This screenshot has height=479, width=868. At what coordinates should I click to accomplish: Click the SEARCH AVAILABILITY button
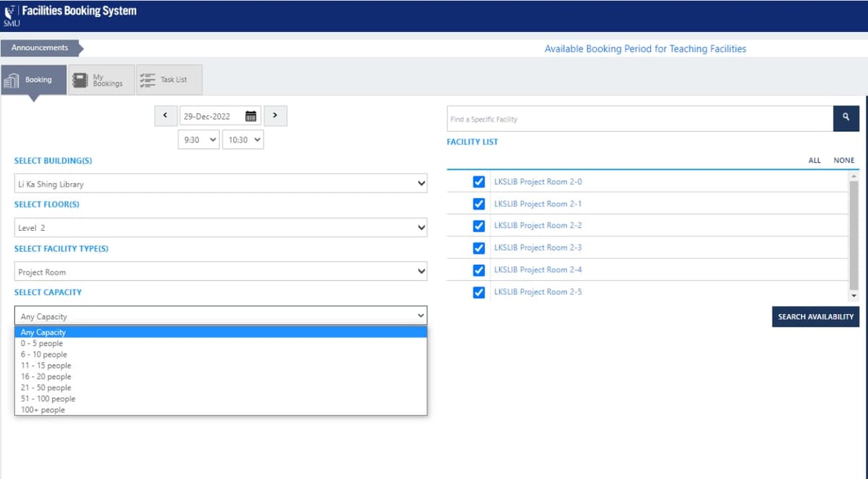point(815,317)
